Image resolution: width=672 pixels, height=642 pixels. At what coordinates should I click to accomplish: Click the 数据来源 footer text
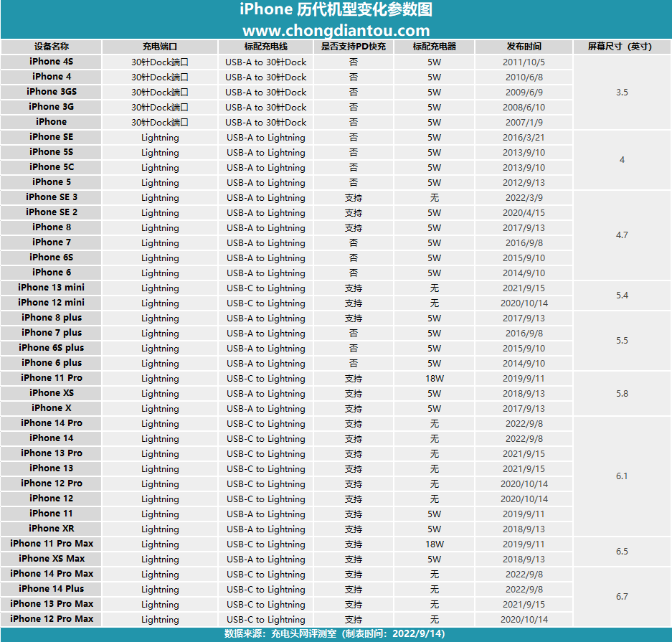pyautogui.click(x=335, y=634)
